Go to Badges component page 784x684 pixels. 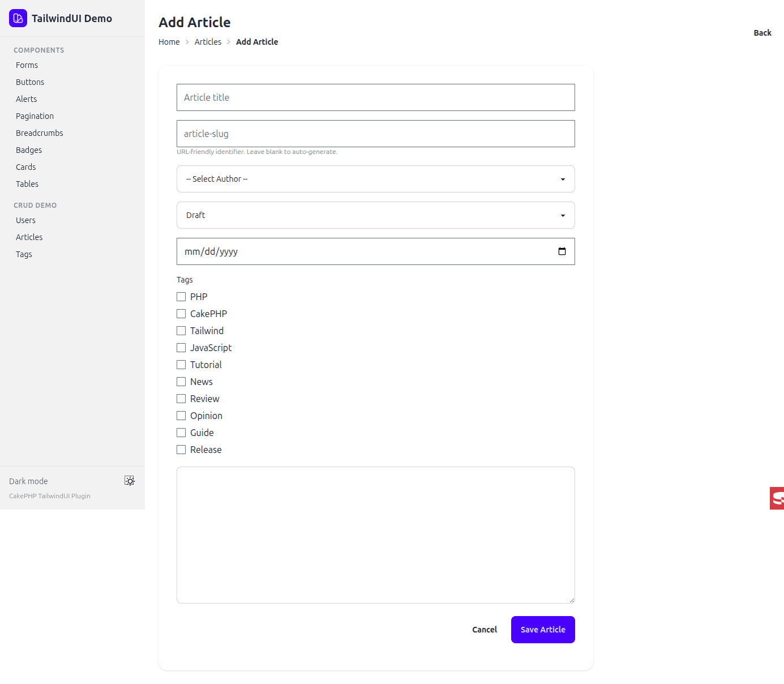(x=29, y=150)
